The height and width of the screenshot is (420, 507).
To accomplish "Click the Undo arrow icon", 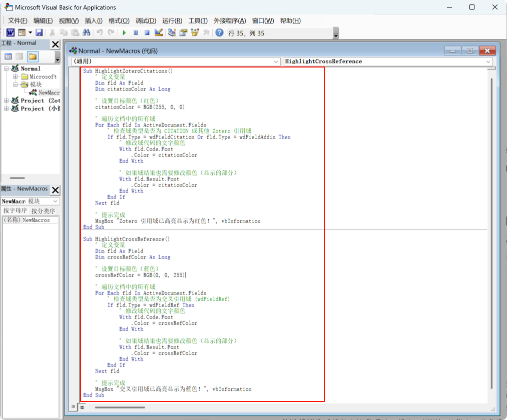I will click(x=100, y=32).
